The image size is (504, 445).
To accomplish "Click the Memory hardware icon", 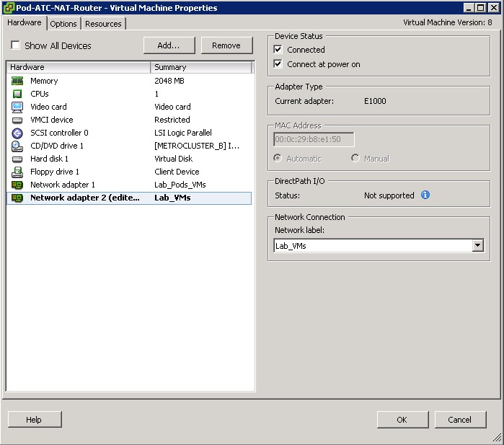I will [17, 81].
